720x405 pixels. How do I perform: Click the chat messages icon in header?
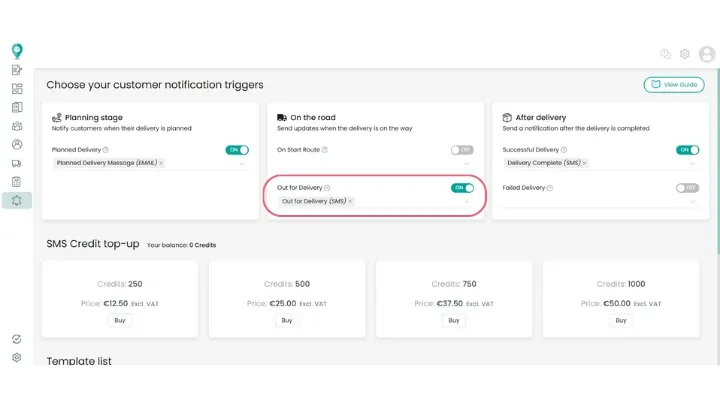(x=666, y=54)
